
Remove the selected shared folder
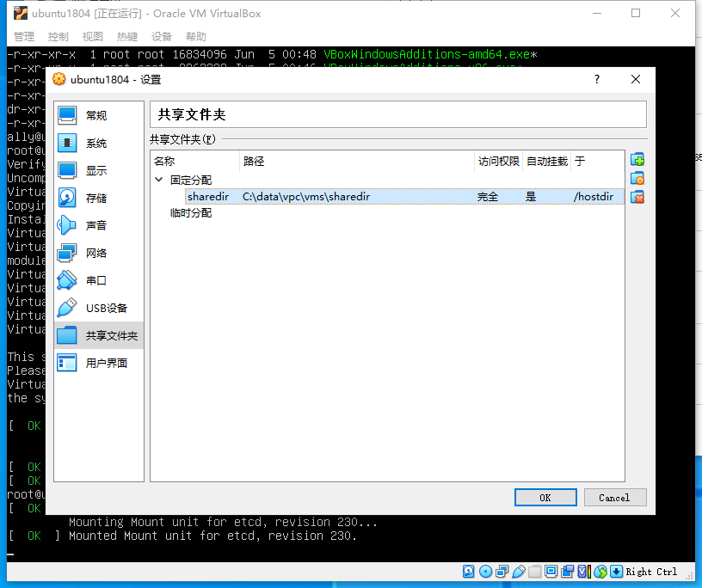pos(637,197)
